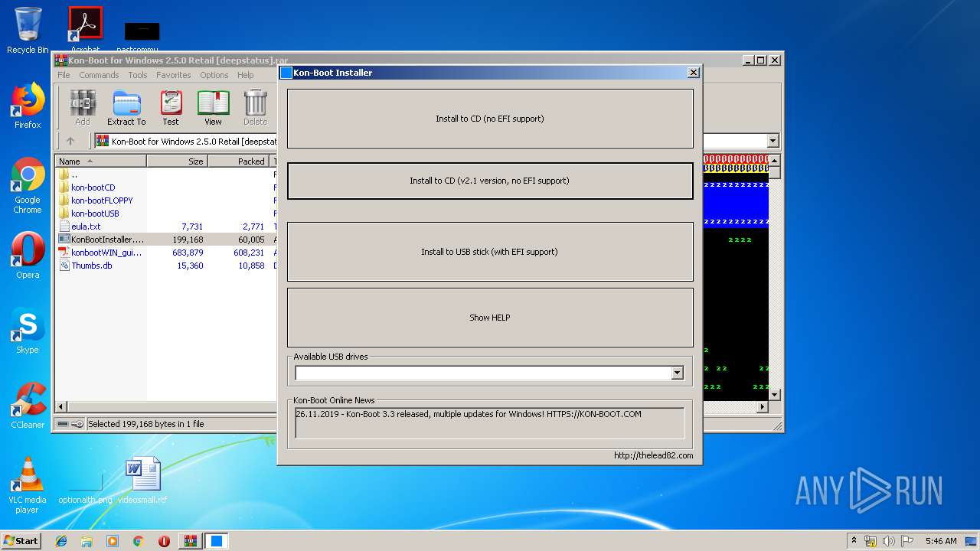Click the WinRAR taskbar button
Screen dimensions: 980x551
[x=190, y=541]
